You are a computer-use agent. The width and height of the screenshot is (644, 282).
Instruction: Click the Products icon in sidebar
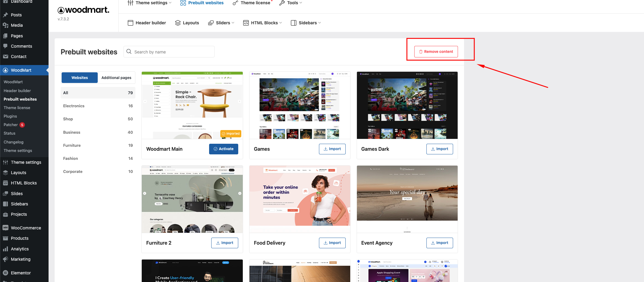pyautogui.click(x=5, y=238)
